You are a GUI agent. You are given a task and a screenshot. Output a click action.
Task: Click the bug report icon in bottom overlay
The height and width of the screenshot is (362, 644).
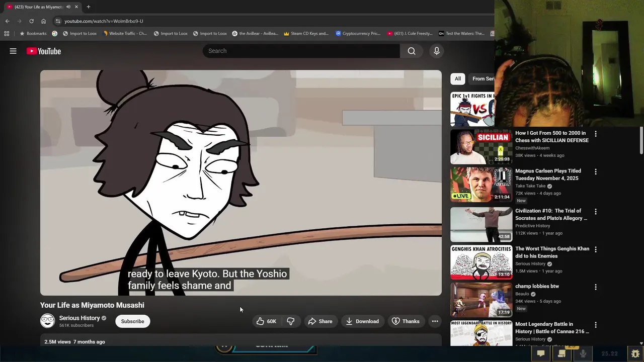(635, 353)
